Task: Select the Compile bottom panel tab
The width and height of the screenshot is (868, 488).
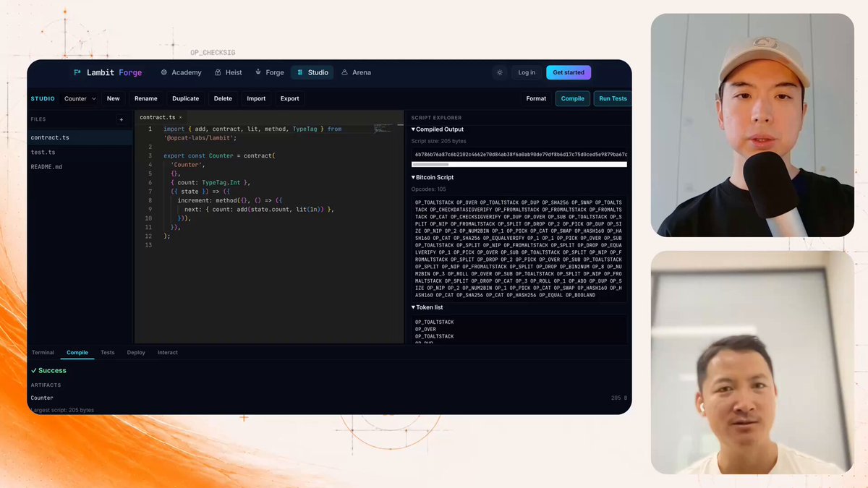Action: click(x=77, y=353)
